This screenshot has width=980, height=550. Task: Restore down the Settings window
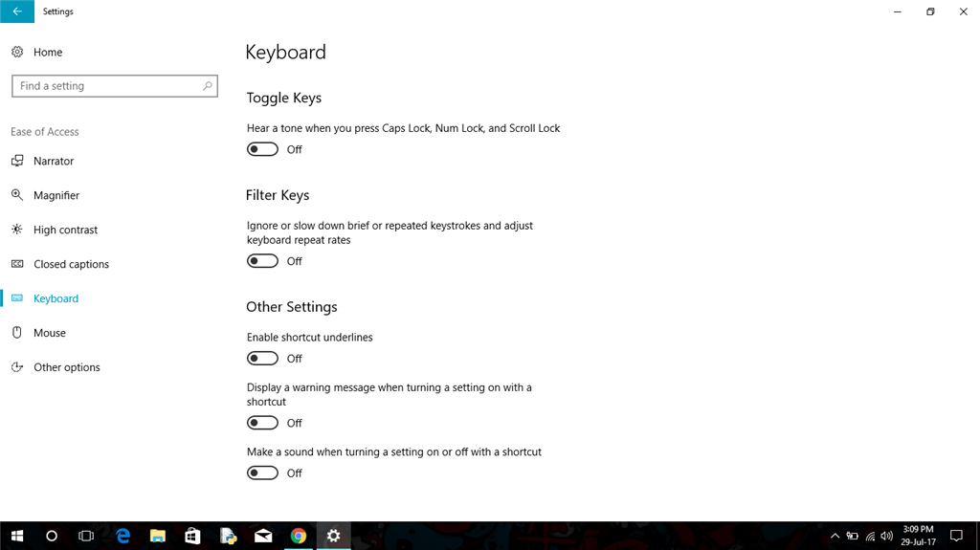930,11
